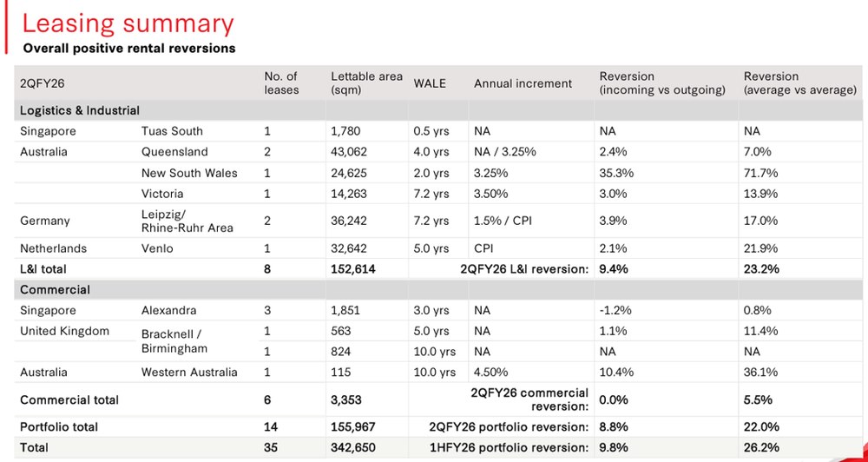Click the lettable area value 1,780
The width and height of the screenshot is (868, 462).
click(345, 131)
